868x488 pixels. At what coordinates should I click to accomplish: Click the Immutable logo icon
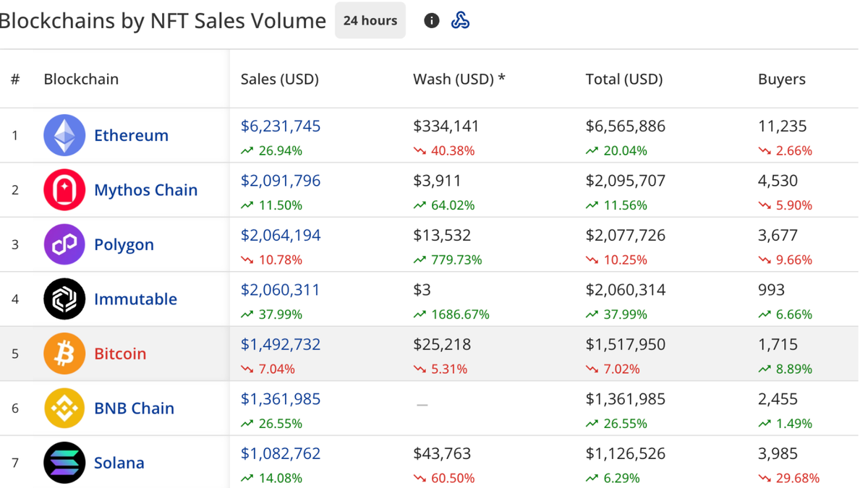click(64, 299)
